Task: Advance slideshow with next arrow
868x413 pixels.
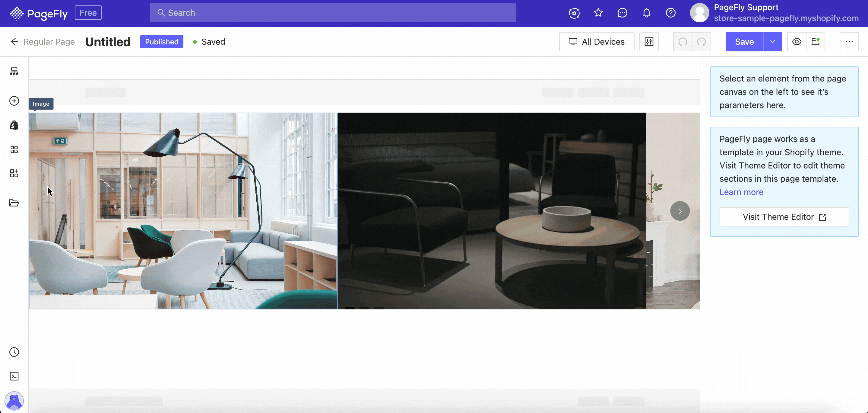Action: 680,211
